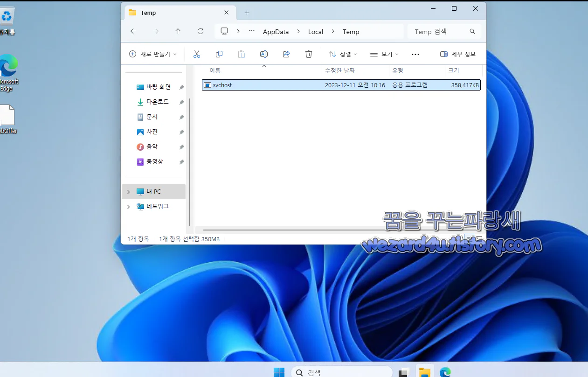Select 바탕 화면 in navigation pane
The image size is (588, 377).
click(x=159, y=87)
